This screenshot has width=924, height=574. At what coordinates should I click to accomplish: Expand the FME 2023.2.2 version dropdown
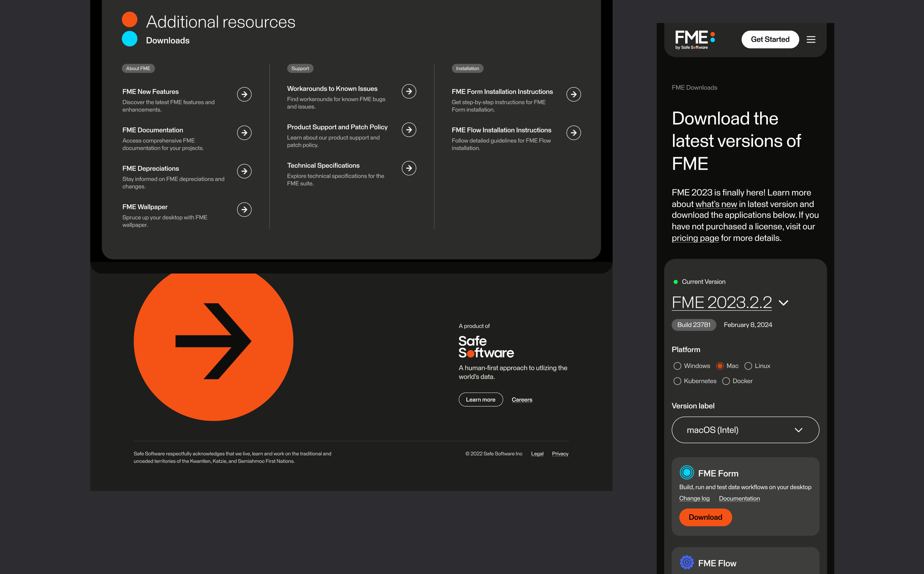(784, 303)
